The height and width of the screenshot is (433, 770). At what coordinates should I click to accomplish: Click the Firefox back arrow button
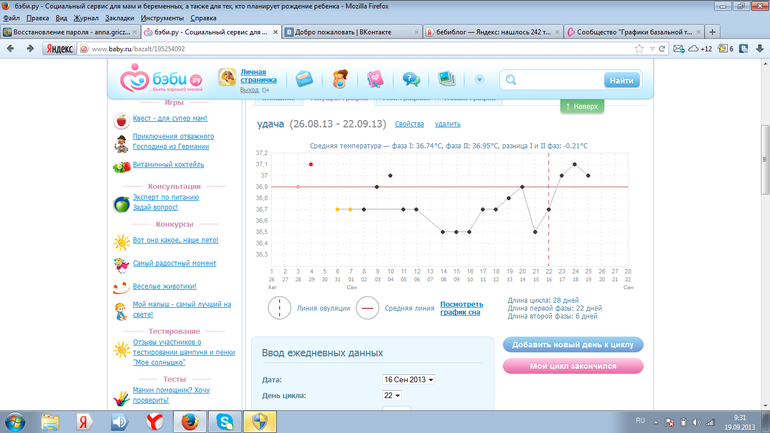(x=11, y=48)
